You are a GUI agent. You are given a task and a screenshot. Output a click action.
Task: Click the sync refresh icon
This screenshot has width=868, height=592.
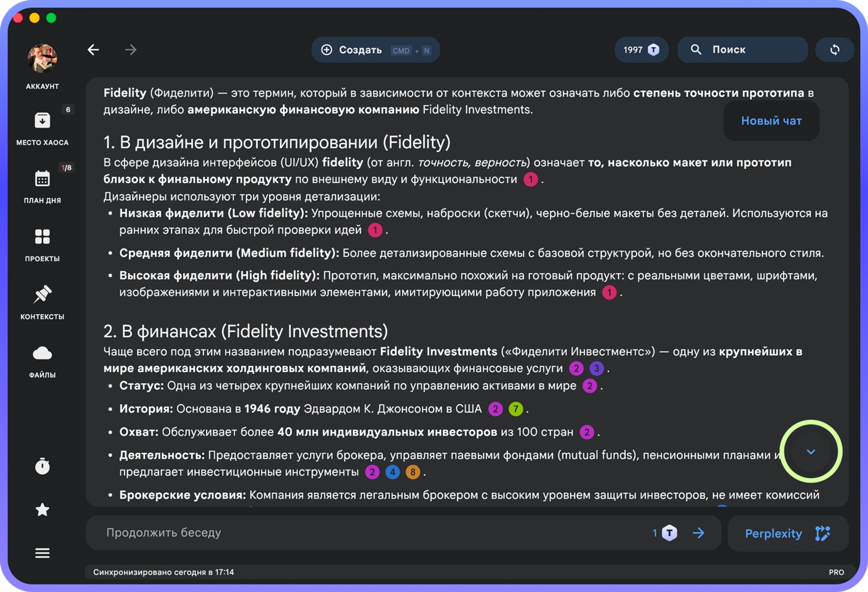point(834,50)
